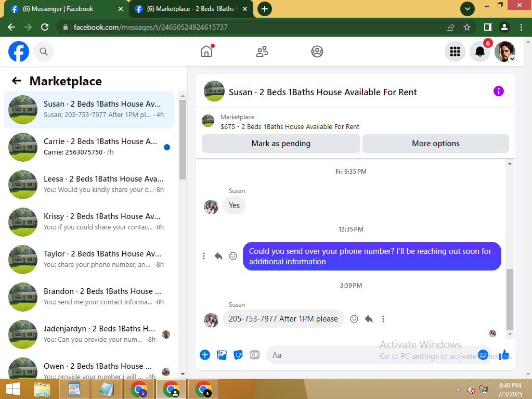The image size is (532, 399).
Task: Choose a GIF from the GIF icon
Action: pos(254,355)
